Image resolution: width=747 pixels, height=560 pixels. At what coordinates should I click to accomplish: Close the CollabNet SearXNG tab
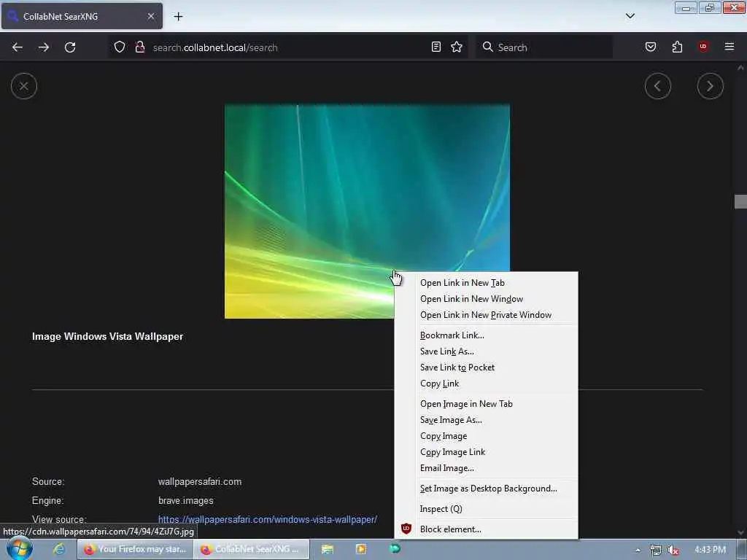(151, 16)
